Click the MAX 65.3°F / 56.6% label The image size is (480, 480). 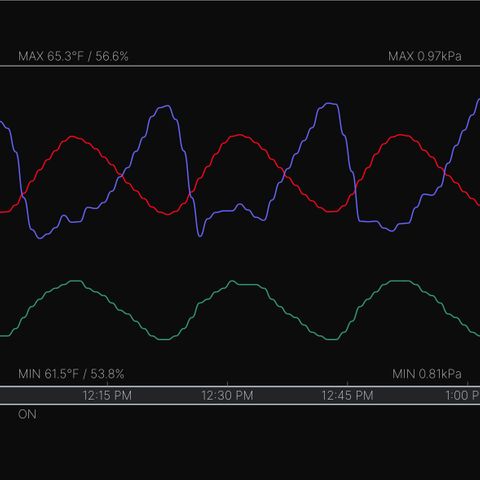[73, 56]
